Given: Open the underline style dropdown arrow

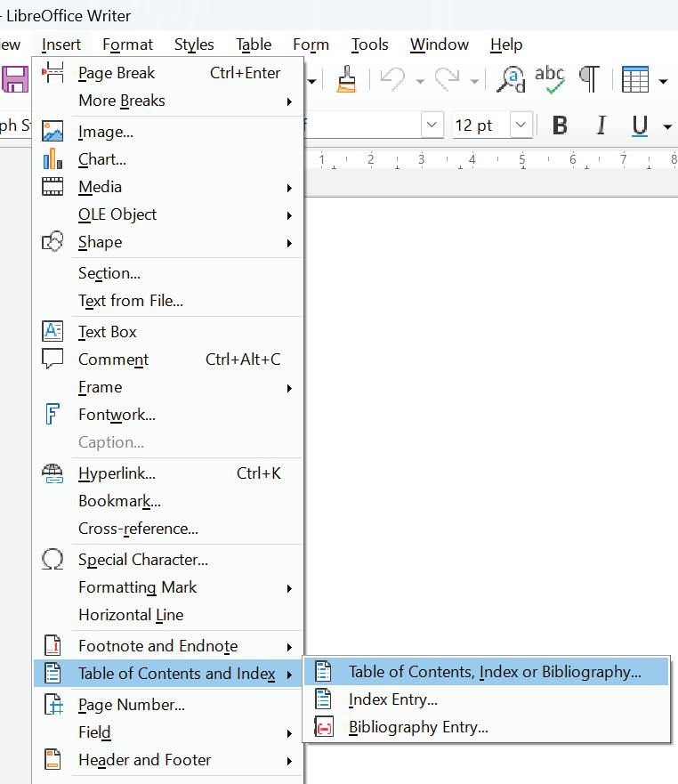Looking at the screenshot, I should click(x=667, y=126).
